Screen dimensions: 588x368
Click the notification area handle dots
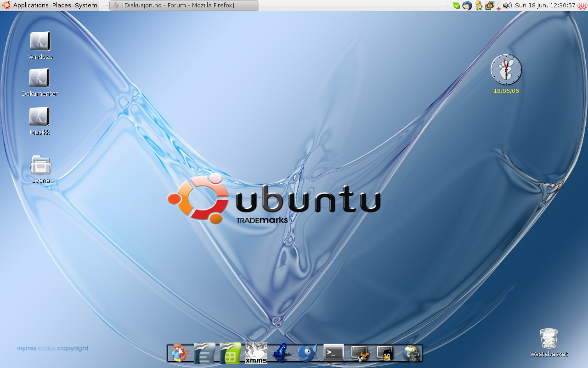click(x=449, y=6)
